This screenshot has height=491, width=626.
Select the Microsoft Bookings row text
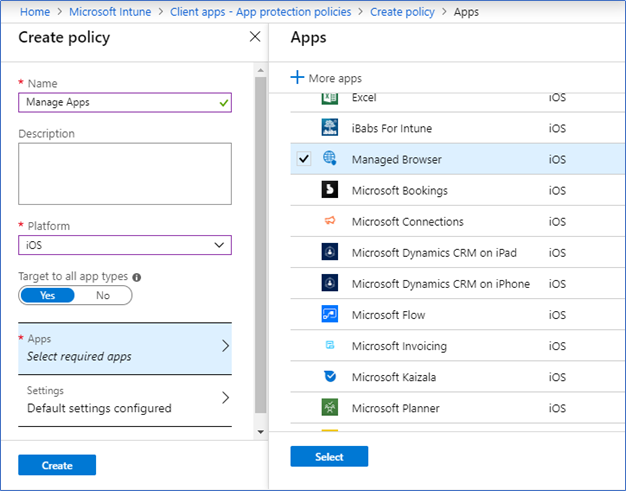(400, 190)
